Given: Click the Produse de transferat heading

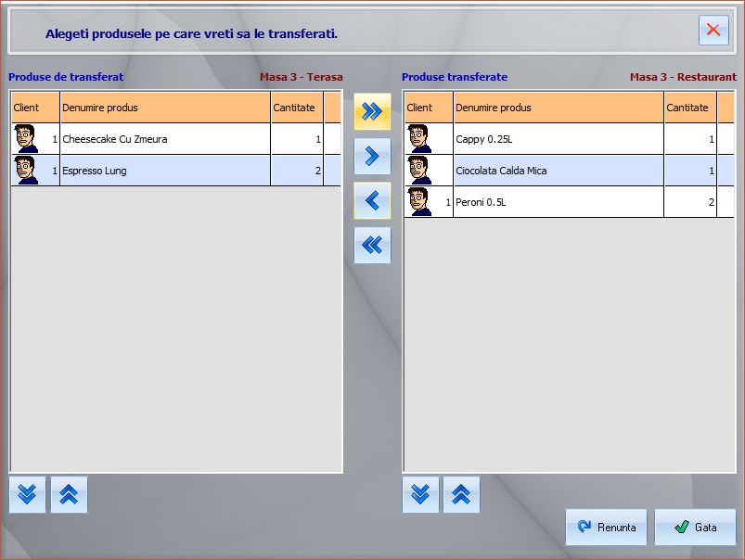Looking at the screenshot, I should coord(66,77).
